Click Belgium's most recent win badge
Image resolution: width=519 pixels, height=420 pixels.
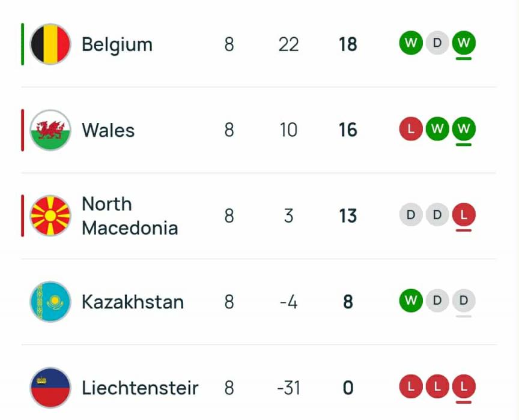[464, 43]
